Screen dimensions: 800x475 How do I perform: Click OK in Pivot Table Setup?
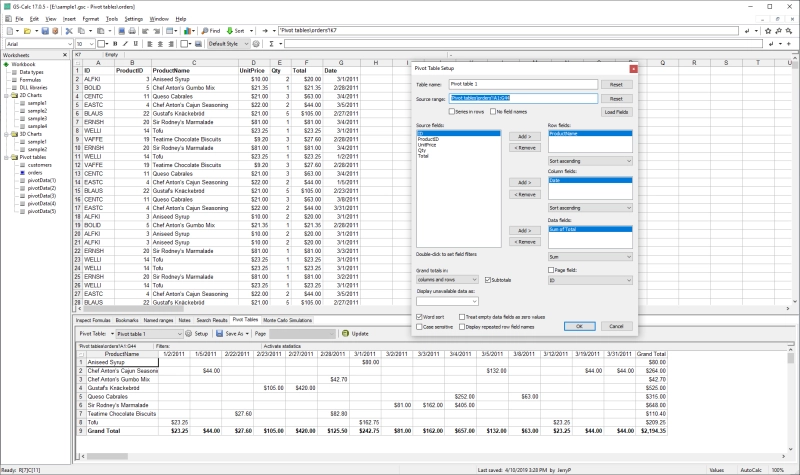[x=579, y=327]
